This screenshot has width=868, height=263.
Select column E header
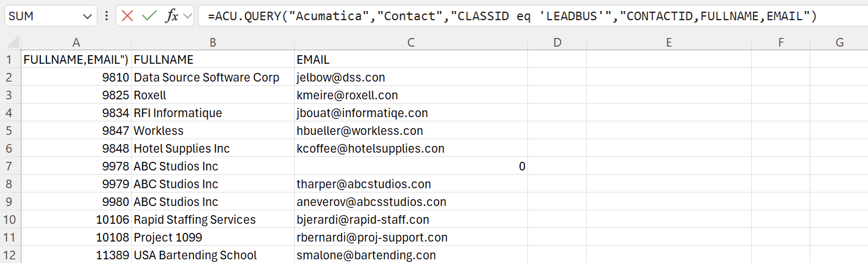click(x=668, y=42)
